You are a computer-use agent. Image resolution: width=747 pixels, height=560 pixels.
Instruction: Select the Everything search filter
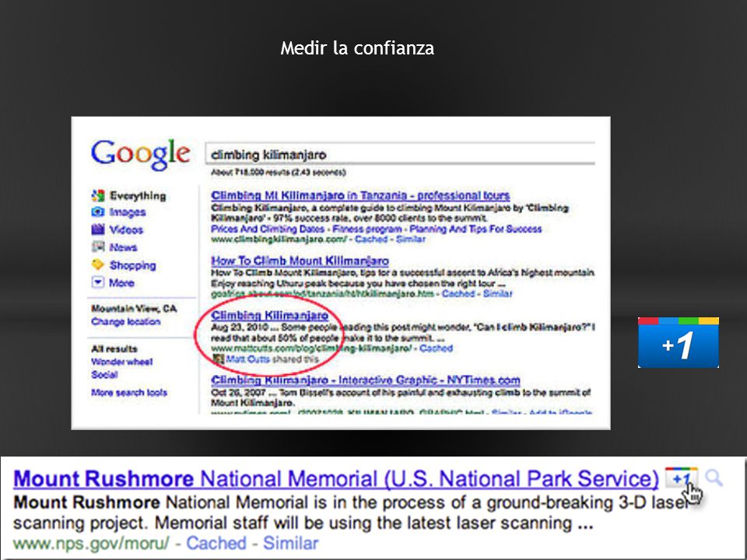[139, 196]
